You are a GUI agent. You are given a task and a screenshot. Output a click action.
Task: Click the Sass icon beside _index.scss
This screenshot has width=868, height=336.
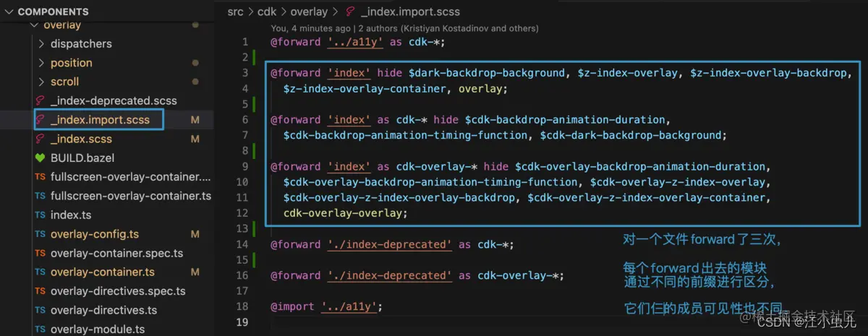point(41,139)
